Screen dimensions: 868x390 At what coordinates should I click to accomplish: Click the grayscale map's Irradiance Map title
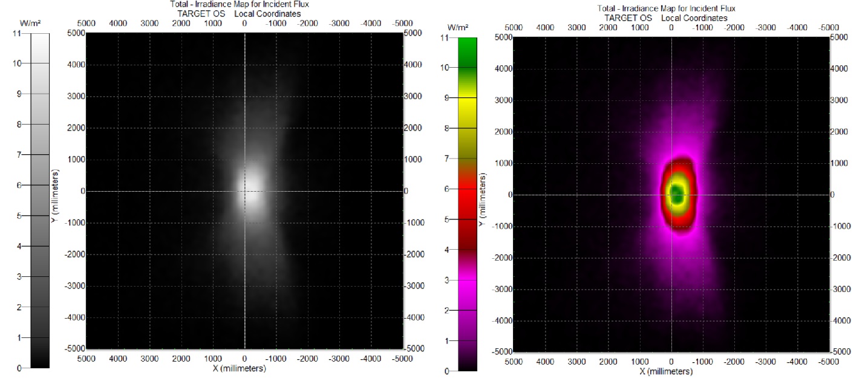click(240, 5)
